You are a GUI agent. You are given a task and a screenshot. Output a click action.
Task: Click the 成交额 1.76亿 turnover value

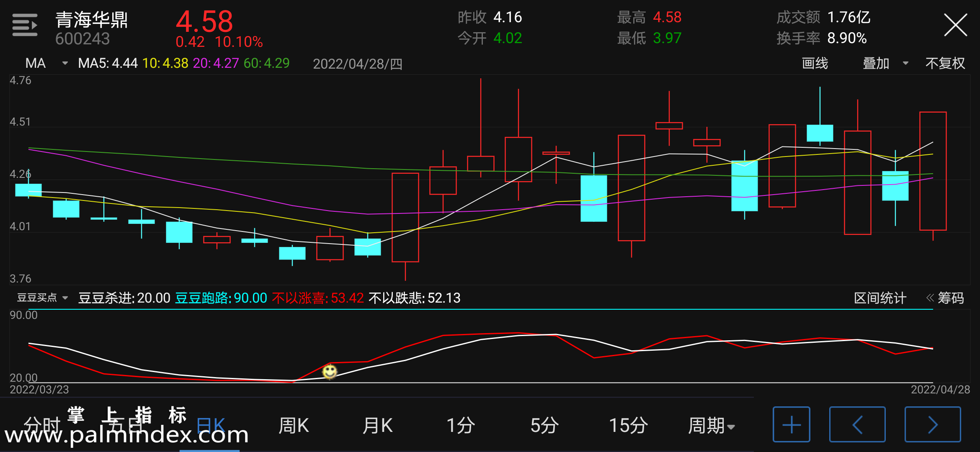[823, 18]
